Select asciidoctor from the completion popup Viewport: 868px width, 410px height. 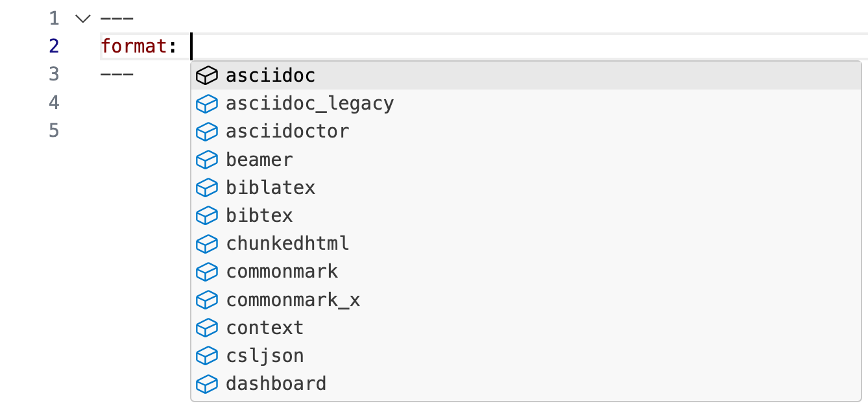coord(287,131)
